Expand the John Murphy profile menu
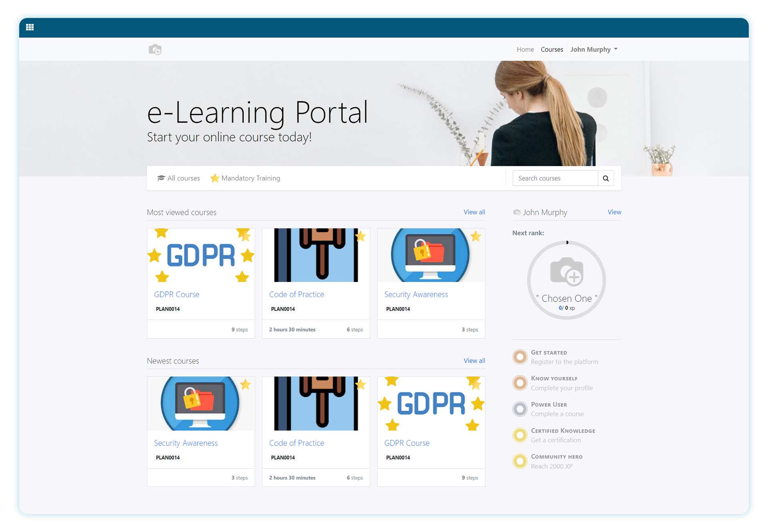The height and width of the screenshot is (532, 768). tap(594, 49)
